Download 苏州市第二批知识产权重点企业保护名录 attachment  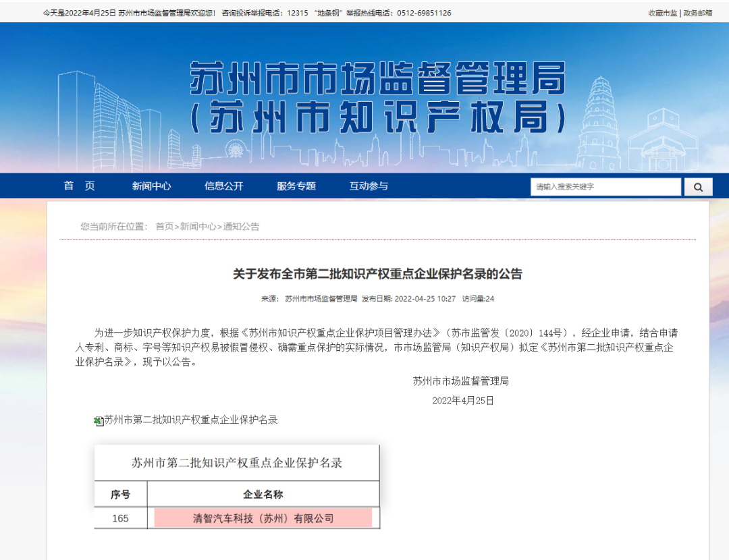190,420
